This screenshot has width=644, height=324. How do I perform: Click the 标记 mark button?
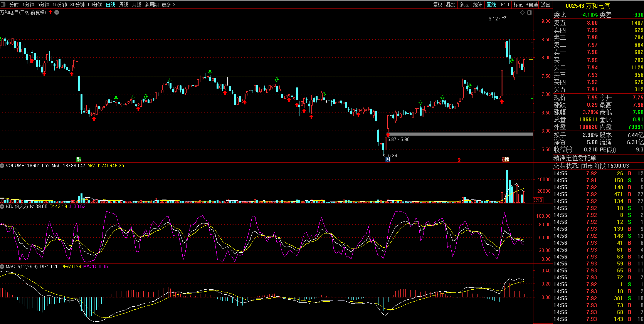pyautogui.click(x=518, y=5)
